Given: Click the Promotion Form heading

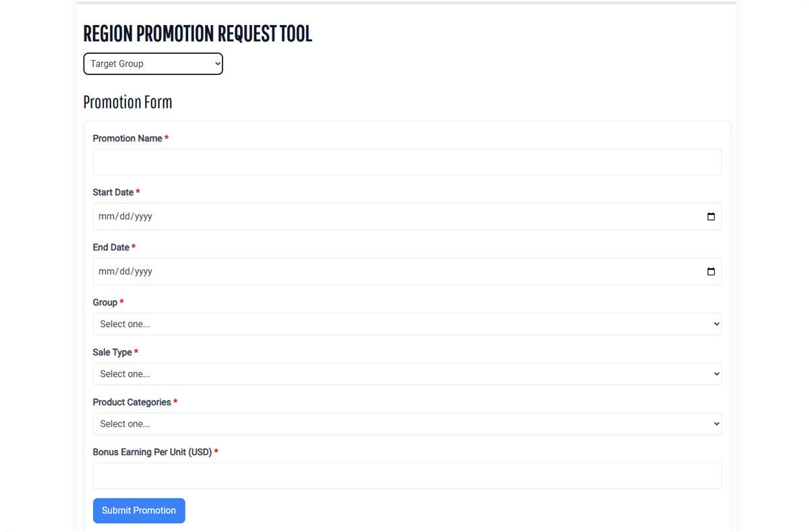Looking at the screenshot, I should tap(127, 102).
